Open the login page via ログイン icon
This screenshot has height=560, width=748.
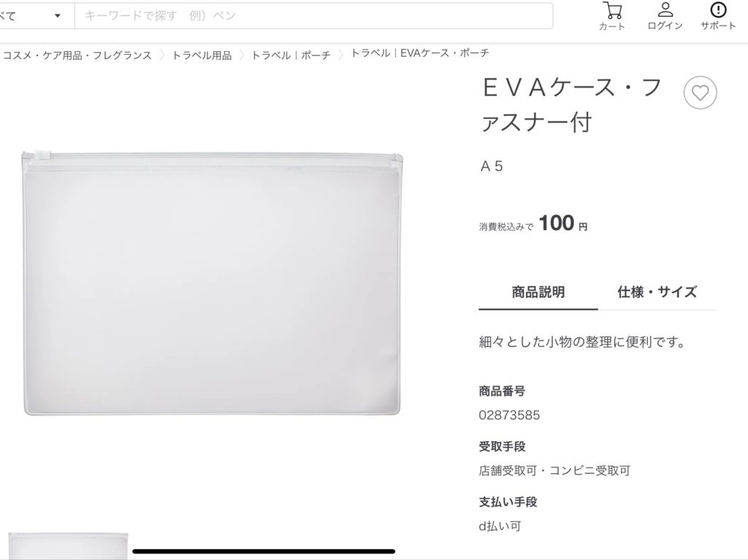665,16
